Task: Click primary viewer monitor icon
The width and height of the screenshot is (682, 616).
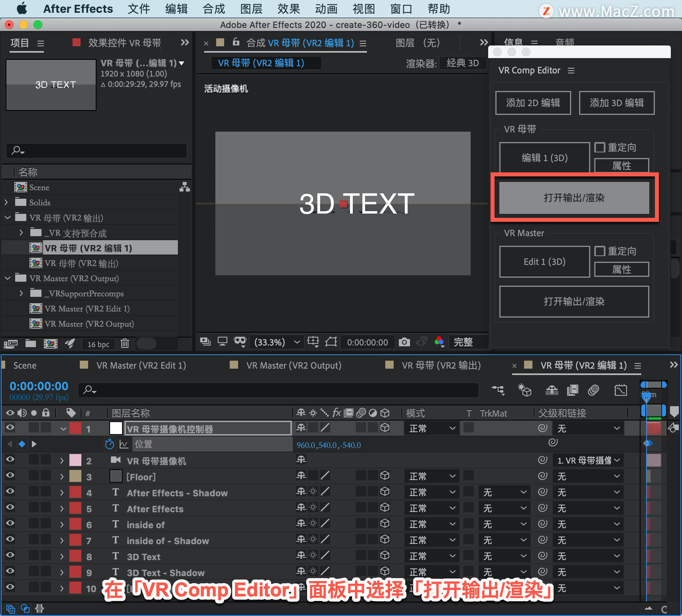Action: [222, 342]
